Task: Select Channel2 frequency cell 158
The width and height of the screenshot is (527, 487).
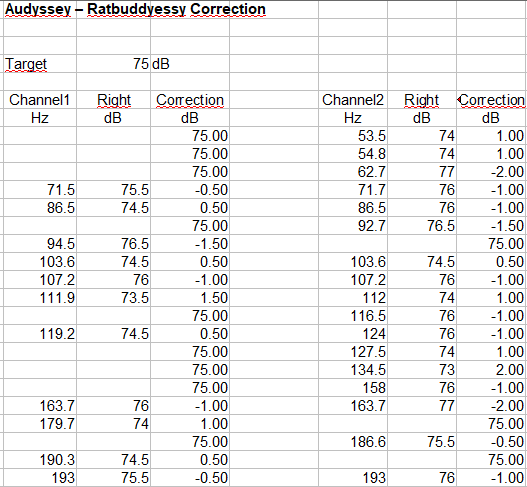Action: click(353, 388)
